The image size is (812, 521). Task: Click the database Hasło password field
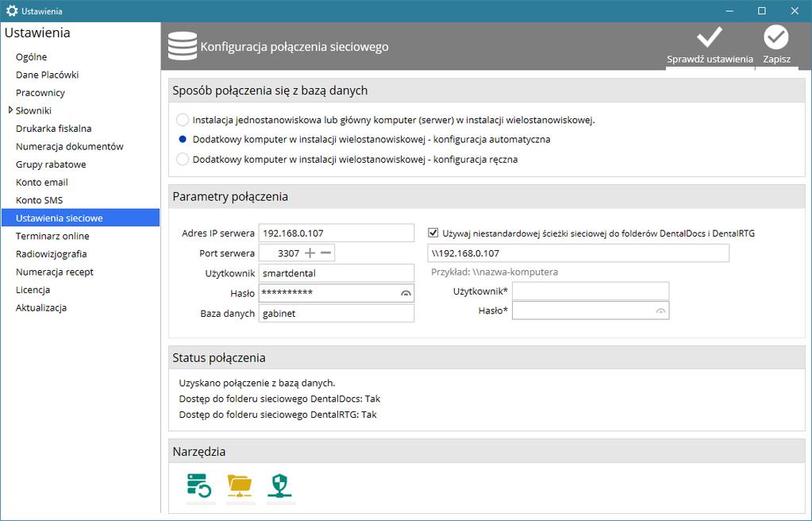coord(337,293)
